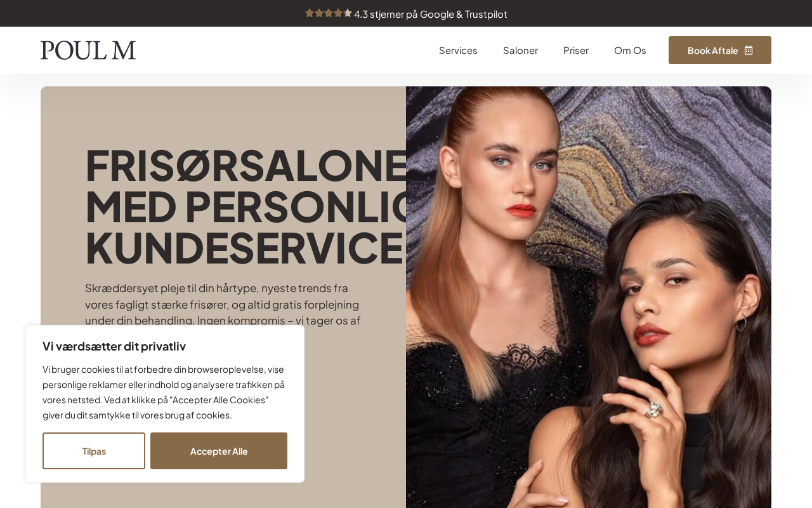The width and height of the screenshot is (812, 508).
Task: Open the Saloner navigation item
Action: coord(520,50)
